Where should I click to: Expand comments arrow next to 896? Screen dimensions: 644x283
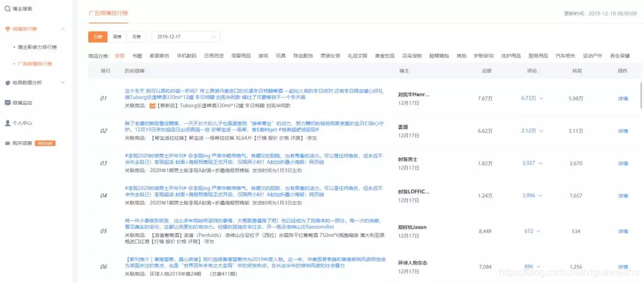[x=539, y=266]
